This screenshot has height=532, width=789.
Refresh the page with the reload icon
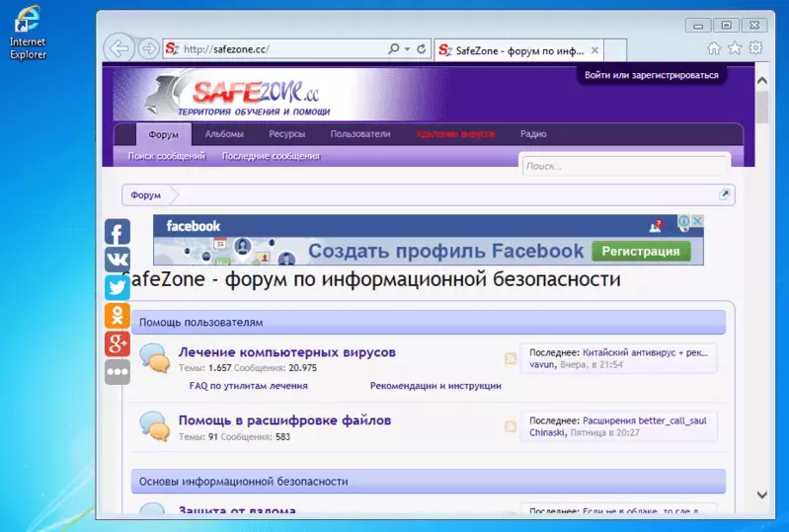[422, 48]
